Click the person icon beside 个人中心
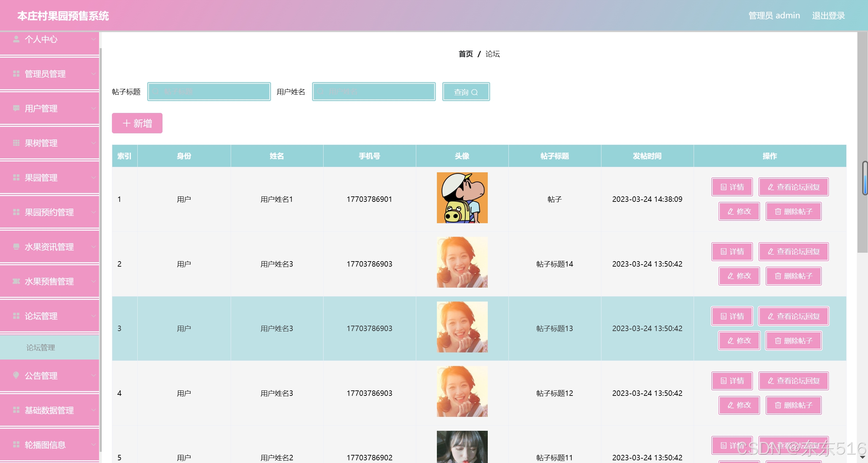This screenshot has width=868, height=463. point(16,39)
